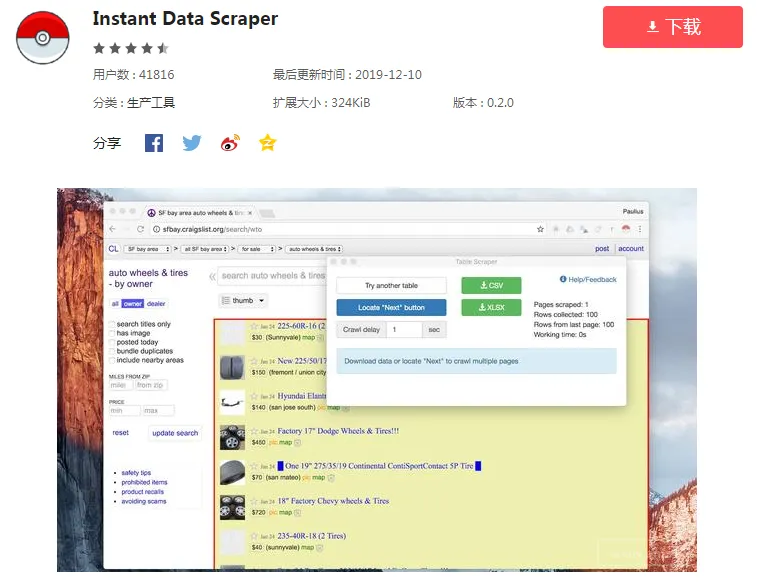Click the CL craigslist logo link

113,249
